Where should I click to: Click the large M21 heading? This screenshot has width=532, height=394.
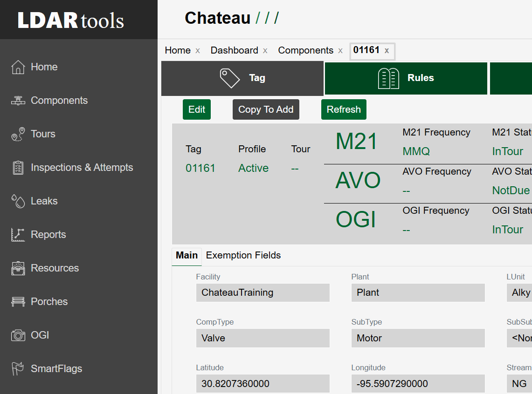point(357,141)
